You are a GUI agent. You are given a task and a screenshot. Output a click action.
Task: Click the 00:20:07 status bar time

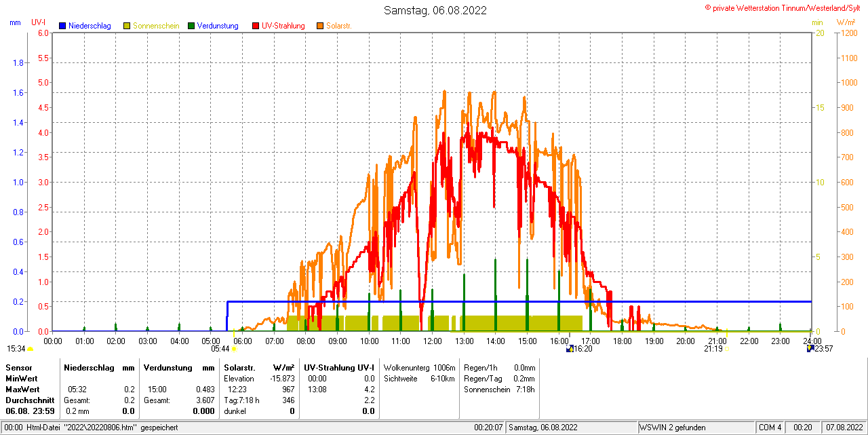pos(488,428)
